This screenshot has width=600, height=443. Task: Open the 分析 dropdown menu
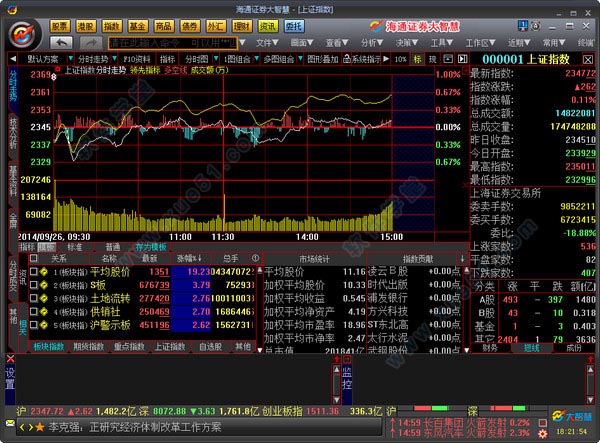(x=372, y=43)
